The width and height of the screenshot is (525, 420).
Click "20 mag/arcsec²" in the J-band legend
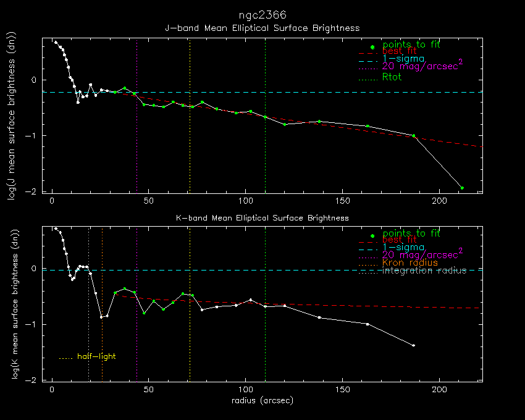[x=422, y=65]
